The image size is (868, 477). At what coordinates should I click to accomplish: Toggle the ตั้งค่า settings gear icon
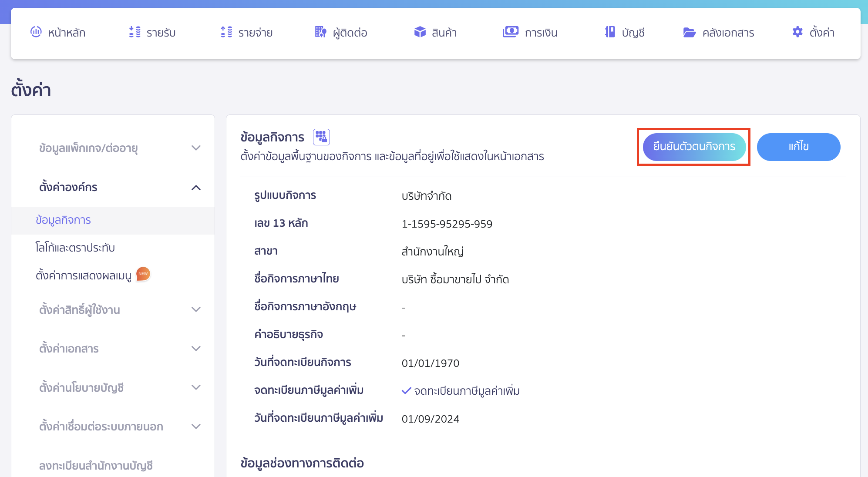pos(797,32)
